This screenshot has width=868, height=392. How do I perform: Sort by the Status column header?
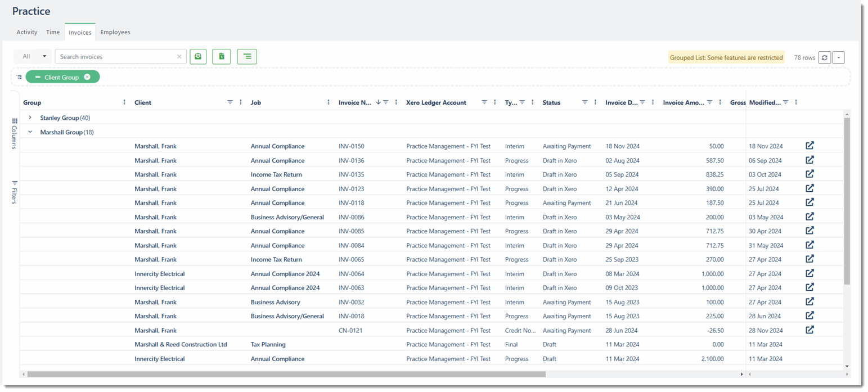coord(551,102)
